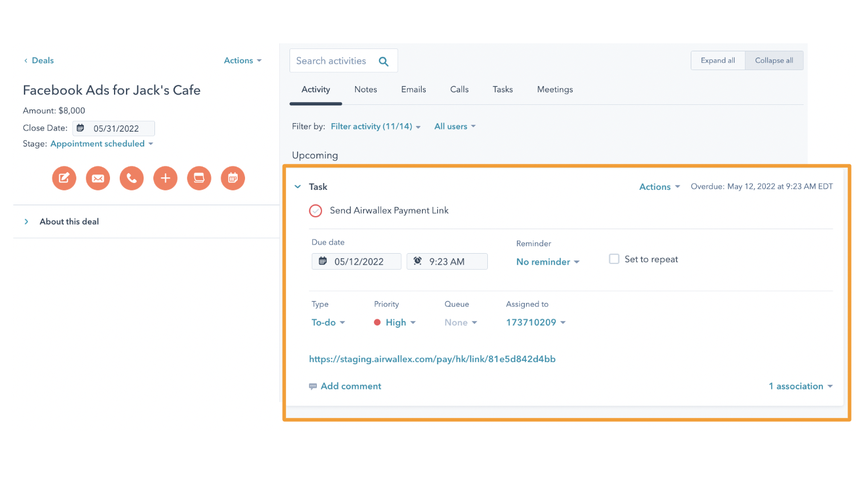Switch to the Emails tab

pos(413,90)
